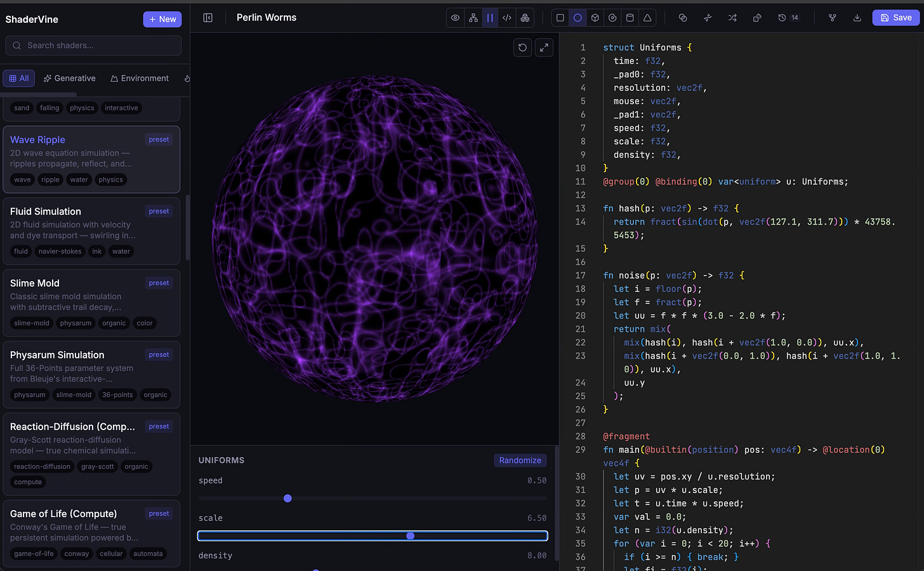Choose the cone preview shape
The height and width of the screenshot is (571, 924).
pos(647,18)
